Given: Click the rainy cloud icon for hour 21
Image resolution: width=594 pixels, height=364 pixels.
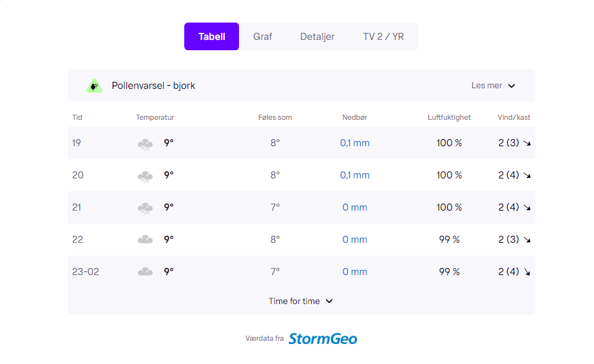Looking at the screenshot, I should tap(145, 209).
